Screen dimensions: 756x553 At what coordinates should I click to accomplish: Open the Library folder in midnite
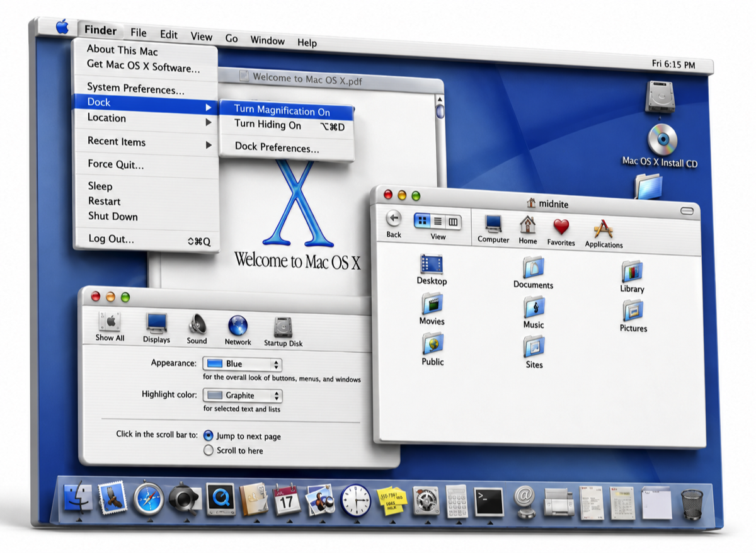(x=632, y=277)
